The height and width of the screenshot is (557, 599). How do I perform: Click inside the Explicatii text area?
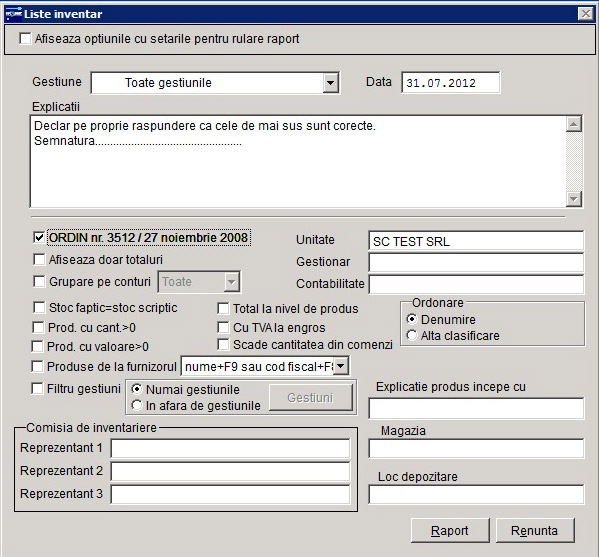click(x=298, y=162)
